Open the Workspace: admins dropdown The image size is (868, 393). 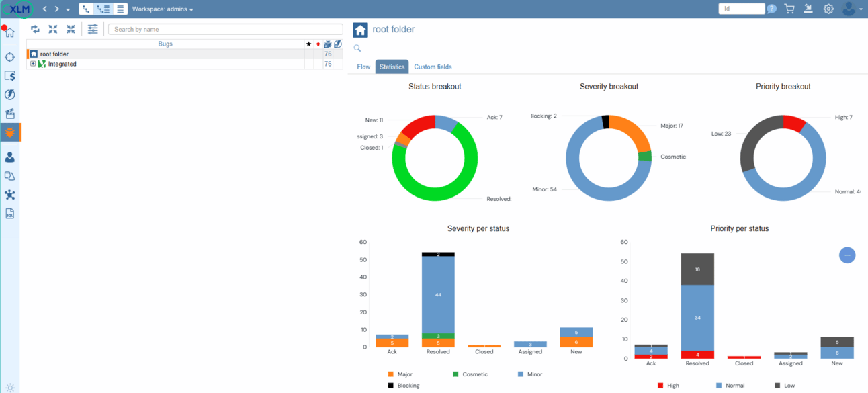pyautogui.click(x=163, y=9)
